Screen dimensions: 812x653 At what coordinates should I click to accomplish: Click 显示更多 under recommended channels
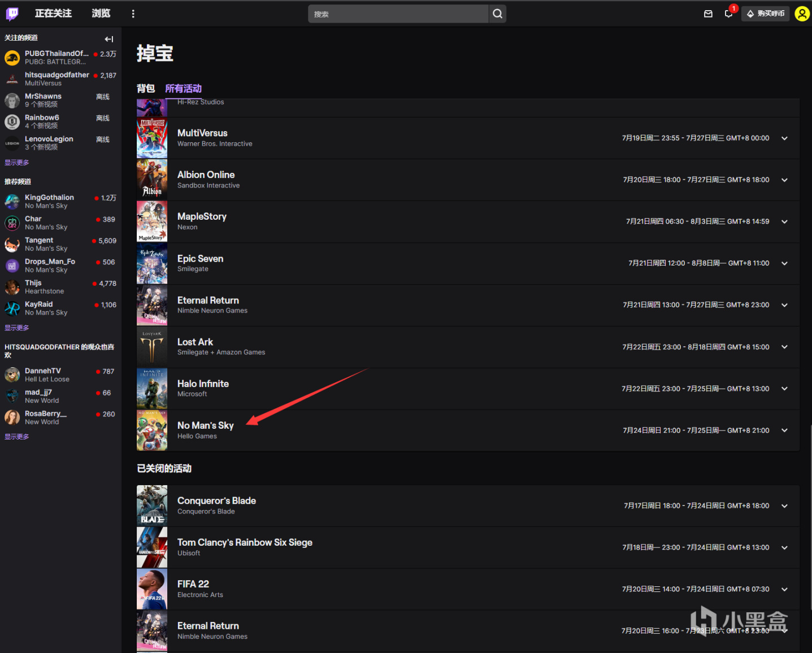[16, 328]
